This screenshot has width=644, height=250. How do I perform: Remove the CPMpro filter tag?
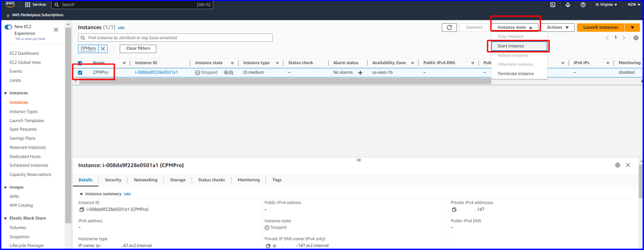coord(103,48)
